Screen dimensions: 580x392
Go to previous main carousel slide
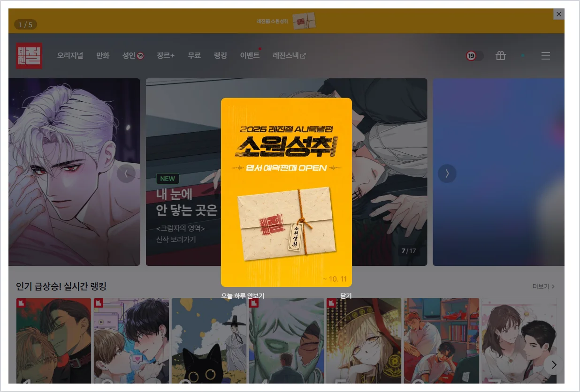click(126, 173)
